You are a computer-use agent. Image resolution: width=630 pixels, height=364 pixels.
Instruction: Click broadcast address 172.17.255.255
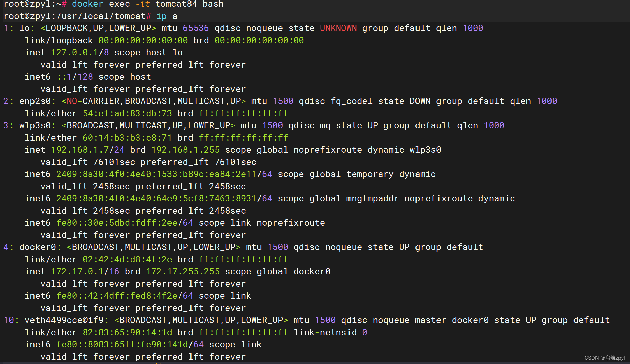point(183,271)
